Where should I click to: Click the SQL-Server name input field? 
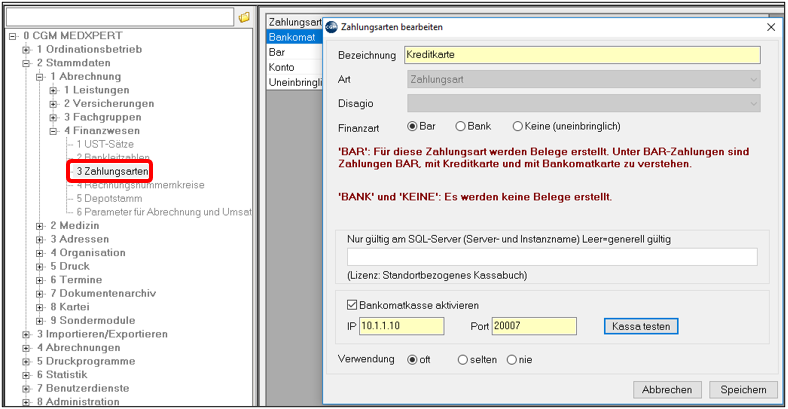click(x=552, y=257)
